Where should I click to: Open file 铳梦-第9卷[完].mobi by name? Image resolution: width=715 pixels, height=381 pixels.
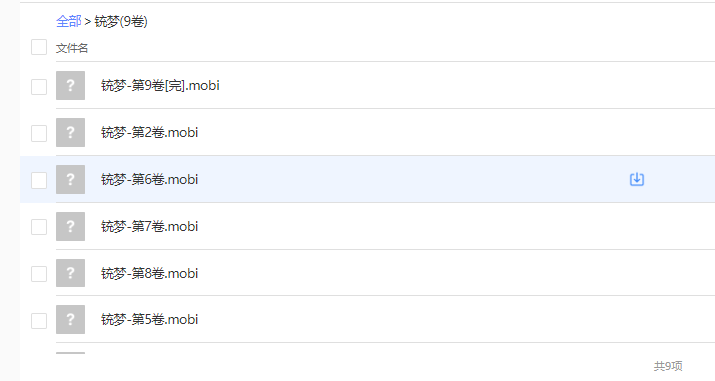click(x=160, y=85)
